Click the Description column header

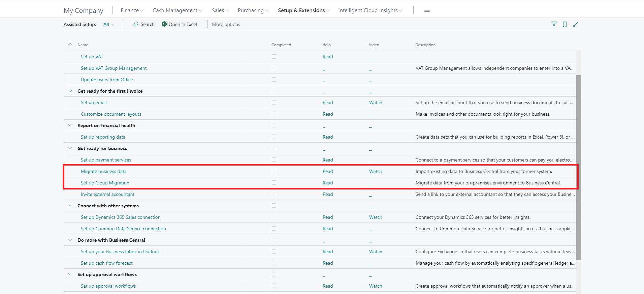coord(425,45)
